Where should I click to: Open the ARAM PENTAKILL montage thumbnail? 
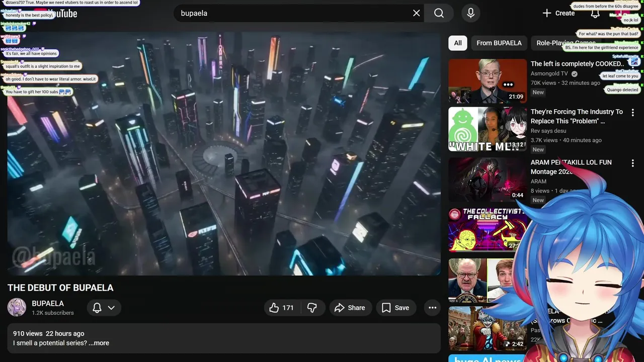pos(488,179)
